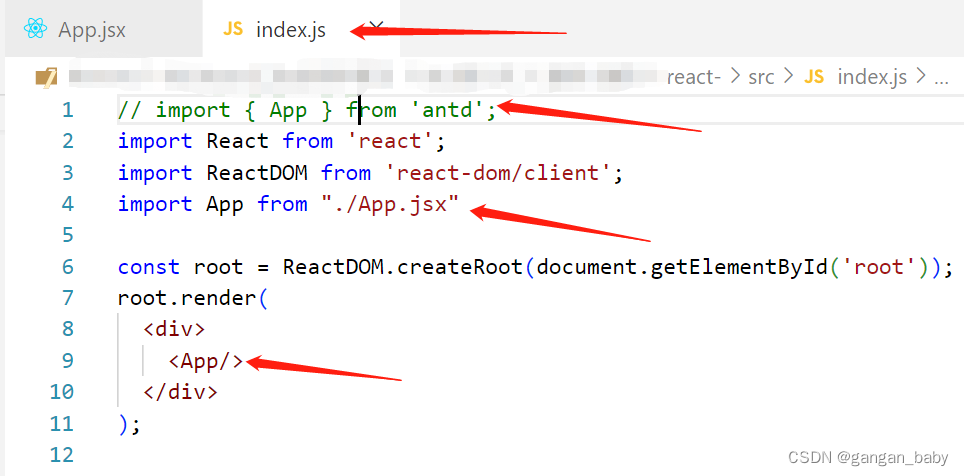Viewport: 964px width, 476px height.
Task: Click the JS icon on index.js tab
Action: 233,29
